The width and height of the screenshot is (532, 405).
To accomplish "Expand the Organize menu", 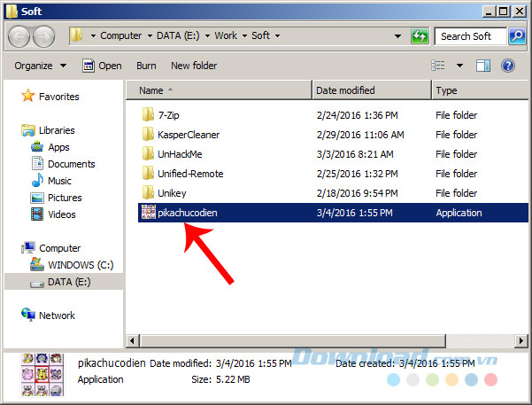I will 40,66.
